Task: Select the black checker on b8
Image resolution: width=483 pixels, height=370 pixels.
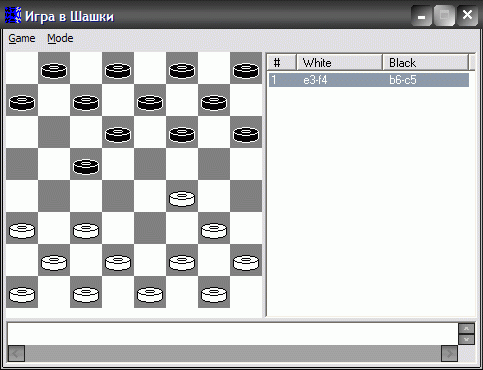Action: pos(54,70)
